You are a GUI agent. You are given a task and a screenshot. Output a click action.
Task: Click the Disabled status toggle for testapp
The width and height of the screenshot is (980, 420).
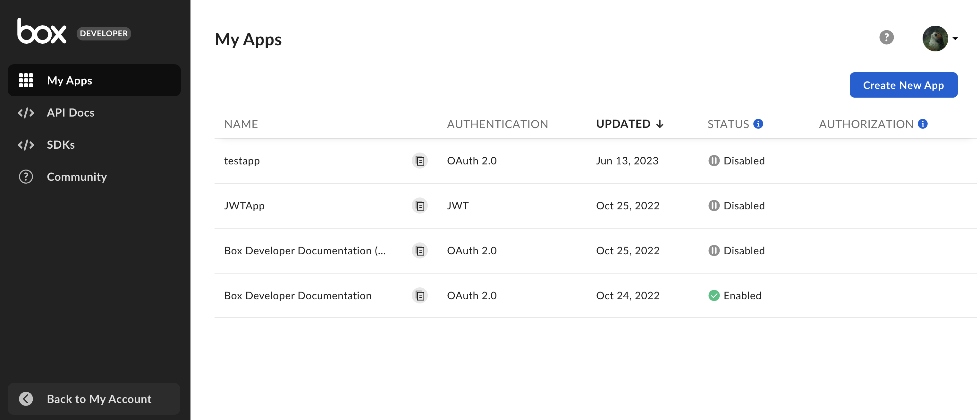tap(714, 160)
